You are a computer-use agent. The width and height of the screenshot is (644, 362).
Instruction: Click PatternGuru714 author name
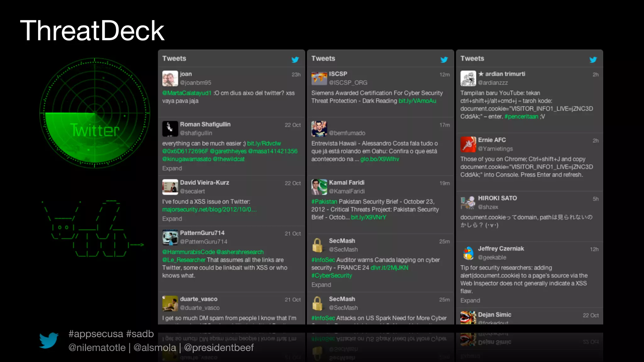pos(202,233)
